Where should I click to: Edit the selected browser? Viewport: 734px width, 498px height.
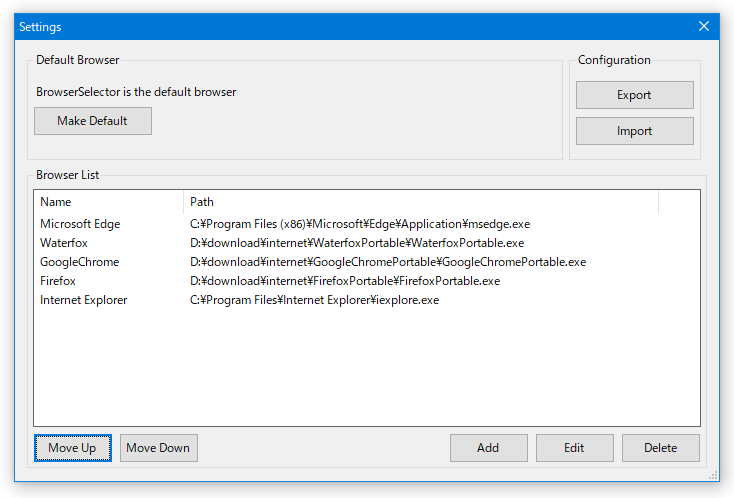pyautogui.click(x=574, y=448)
